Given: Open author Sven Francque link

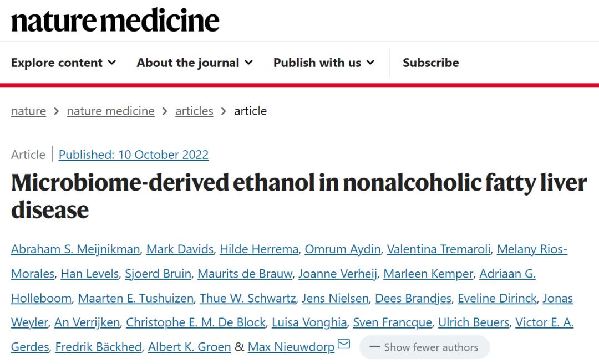Looking at the screenshot, I should click(x=392, y=322).
